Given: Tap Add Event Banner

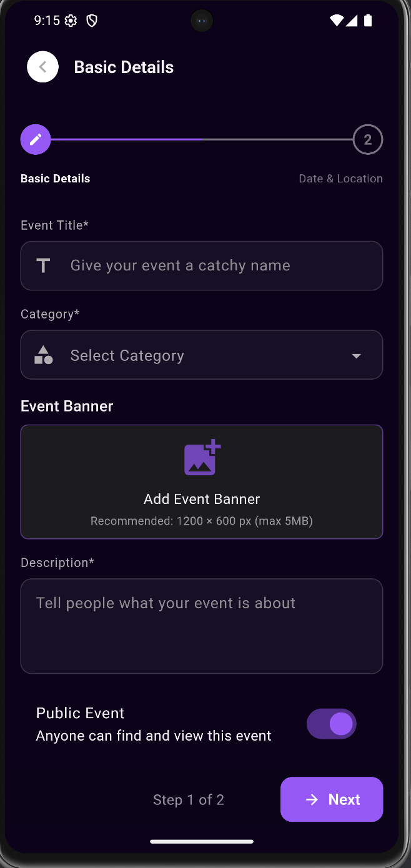Looking at the screenshot, I should (201, 498).
